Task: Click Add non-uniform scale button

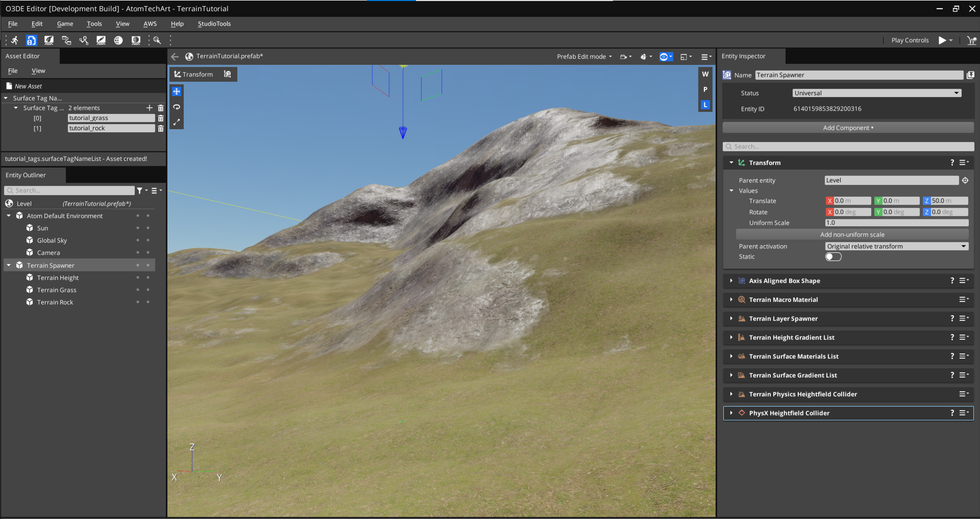Action: click(x=852, y=234)
